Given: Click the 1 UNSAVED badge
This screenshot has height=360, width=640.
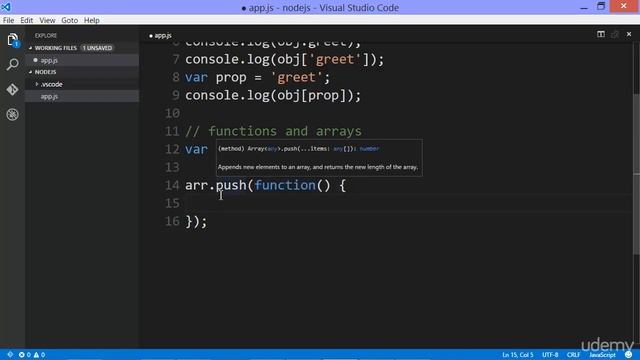Looking at the screenshot, I should [x=97, y=48].
